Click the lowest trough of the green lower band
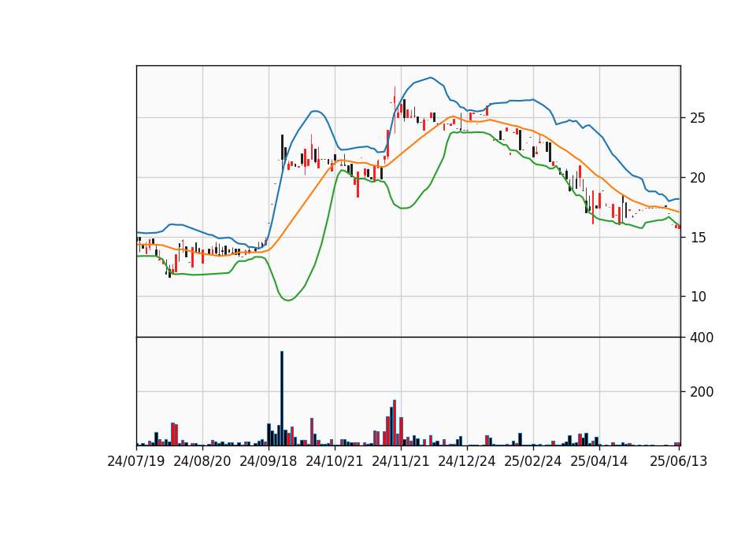The image size is (756, 543). (288, 300)
